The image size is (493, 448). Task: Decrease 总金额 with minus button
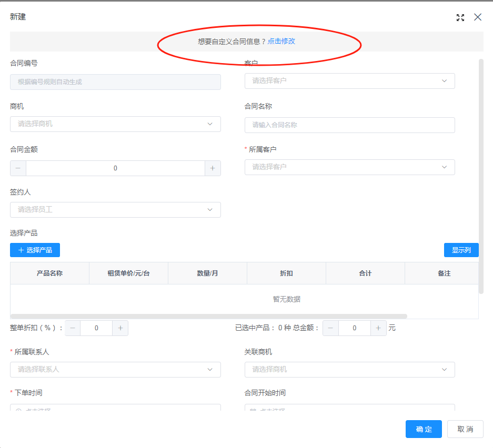[330, 328]
